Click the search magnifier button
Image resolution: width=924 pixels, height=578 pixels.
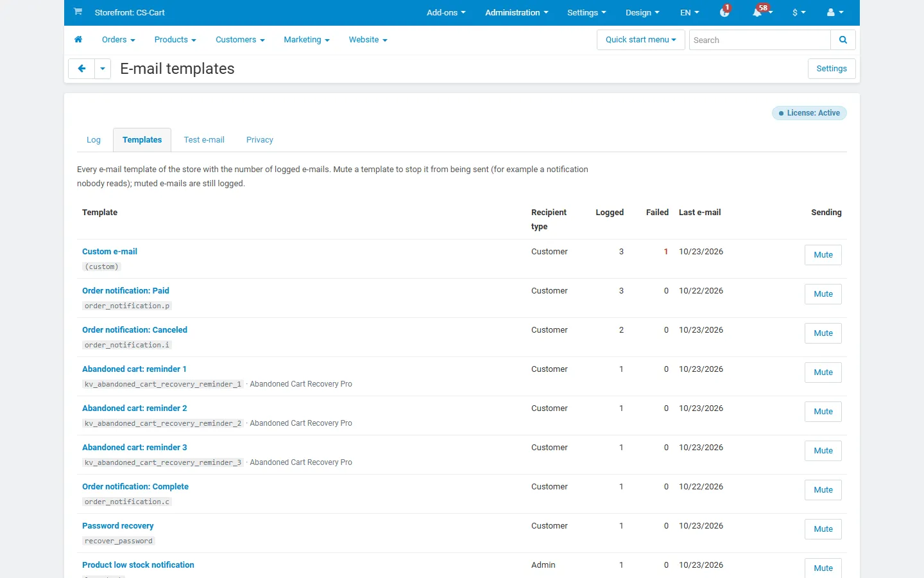click(x=843, y=40)
